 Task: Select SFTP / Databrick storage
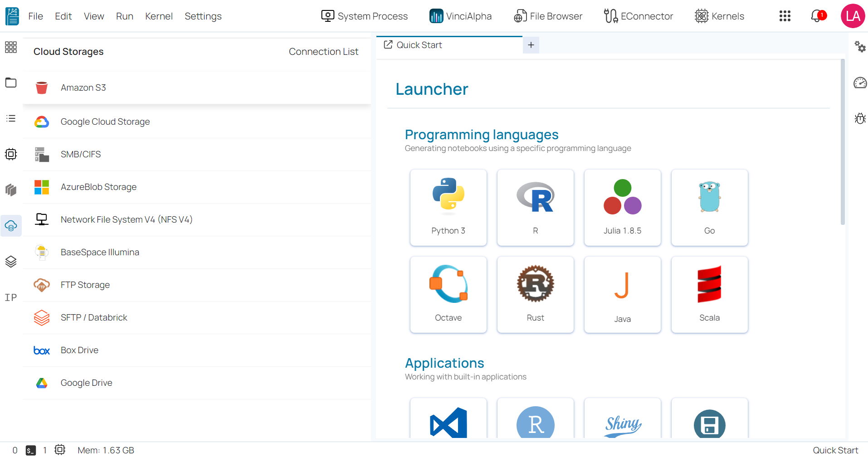[197, 317]
